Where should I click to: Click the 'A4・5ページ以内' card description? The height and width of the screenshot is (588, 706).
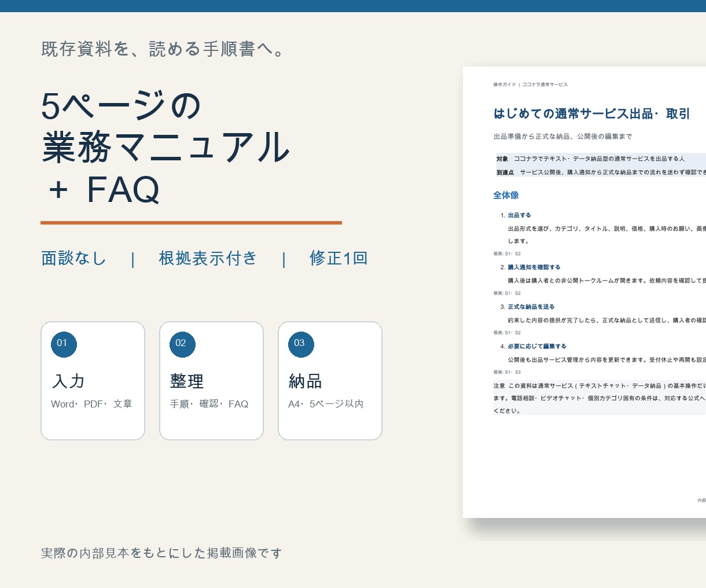coord(326,404)
